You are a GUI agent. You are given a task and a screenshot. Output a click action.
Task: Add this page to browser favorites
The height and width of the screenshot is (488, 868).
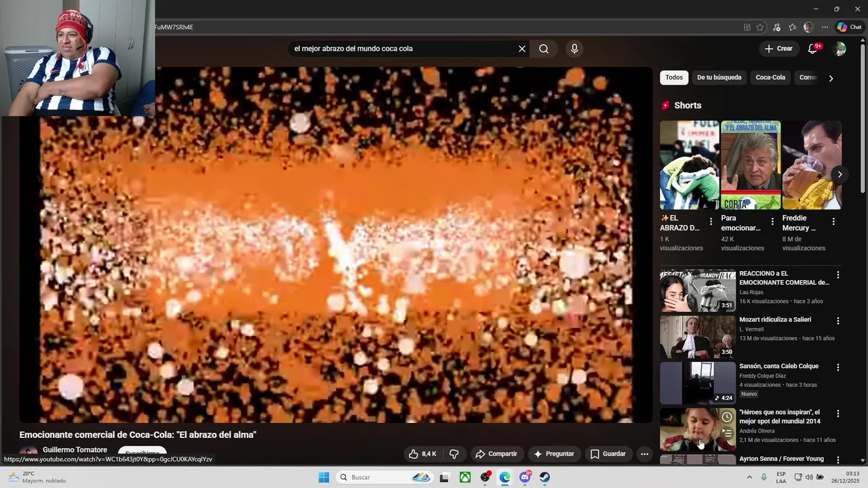click(760, 27)
